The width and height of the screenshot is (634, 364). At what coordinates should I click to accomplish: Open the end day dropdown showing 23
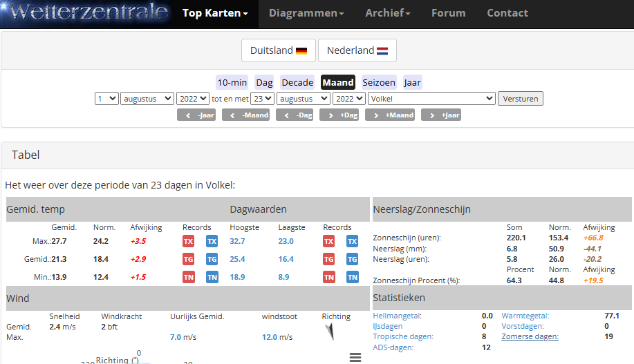coord(262,99)
